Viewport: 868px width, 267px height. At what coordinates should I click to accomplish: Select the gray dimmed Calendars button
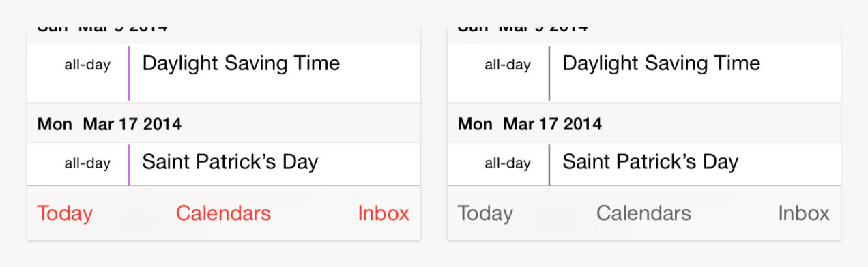click(644, 213)
